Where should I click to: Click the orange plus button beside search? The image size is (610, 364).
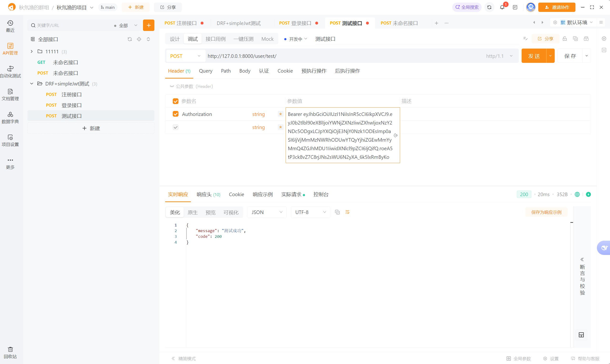148,25
